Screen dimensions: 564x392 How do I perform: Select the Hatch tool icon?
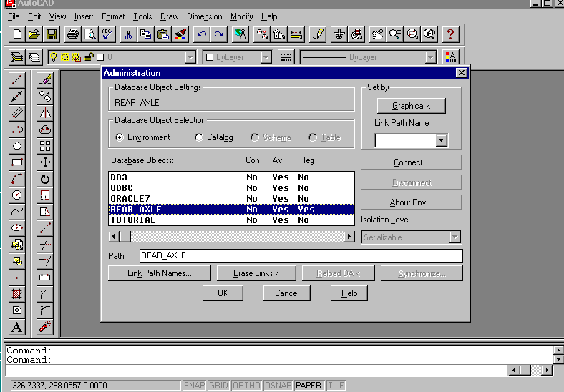point(17,294)
